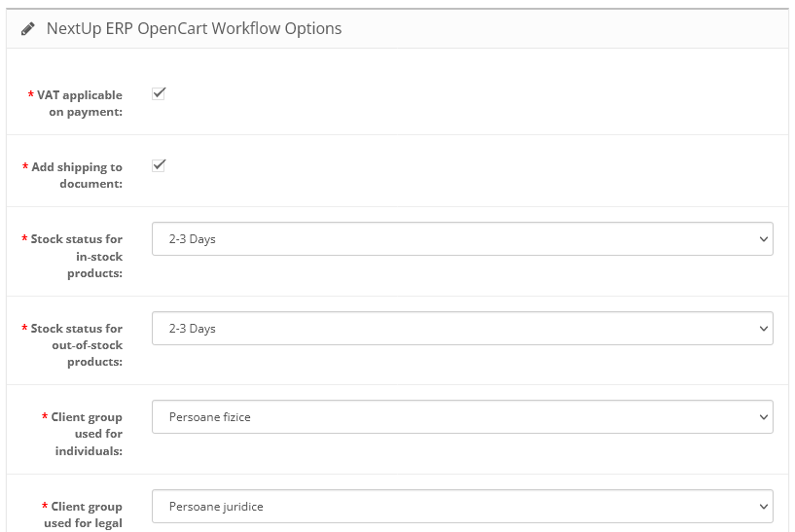This screenshot has height=532, width=795.
Task: Open the Persoane fizice client group dropdown
Action: pos(462,417)
